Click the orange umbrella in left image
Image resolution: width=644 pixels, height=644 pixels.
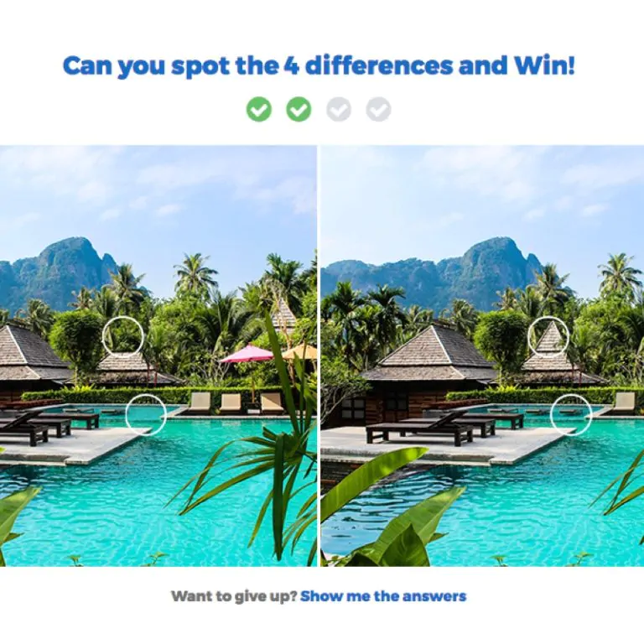[300, 351]
